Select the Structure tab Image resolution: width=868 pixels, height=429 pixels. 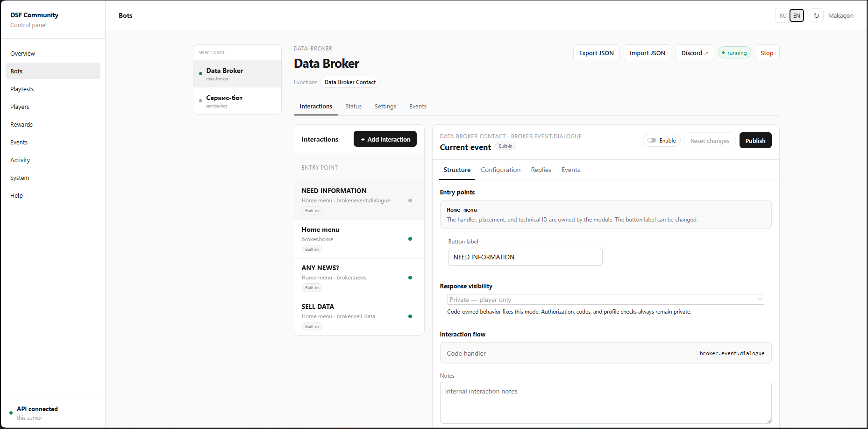pyautogui.click(x=457, y=170)
